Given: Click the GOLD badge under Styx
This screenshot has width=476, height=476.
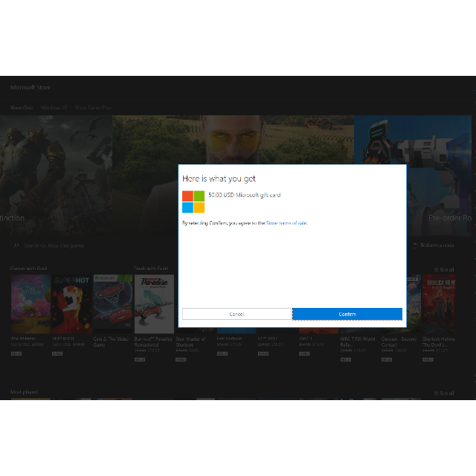Looking at the screenshot, I should click(181, 359).
